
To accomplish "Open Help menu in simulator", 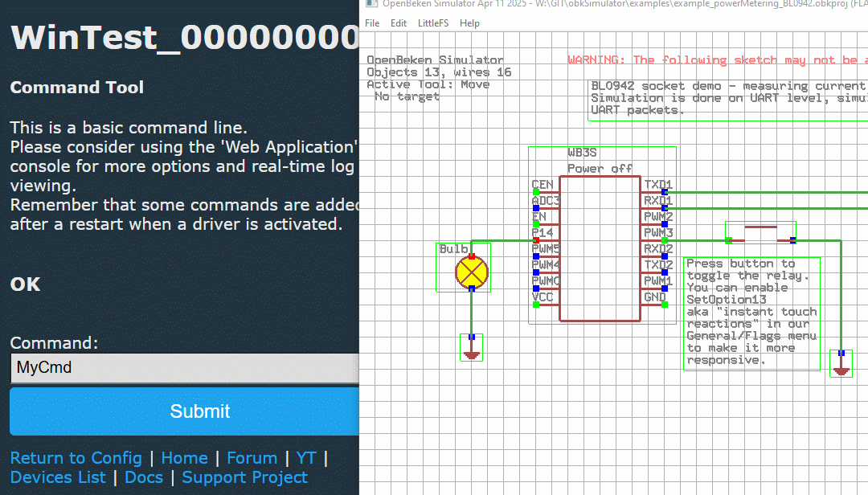I will (x=469, y=23).
